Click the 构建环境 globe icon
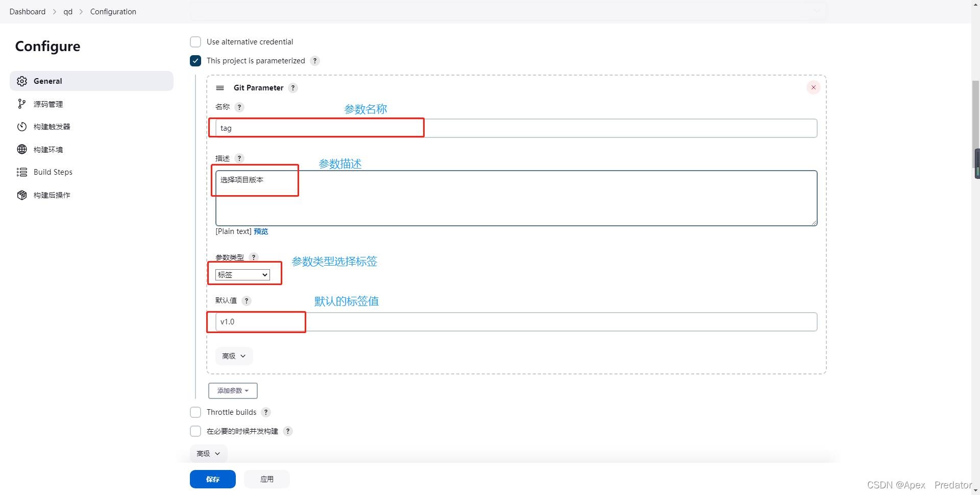980x495 pixels. click(x=22, y=150)
